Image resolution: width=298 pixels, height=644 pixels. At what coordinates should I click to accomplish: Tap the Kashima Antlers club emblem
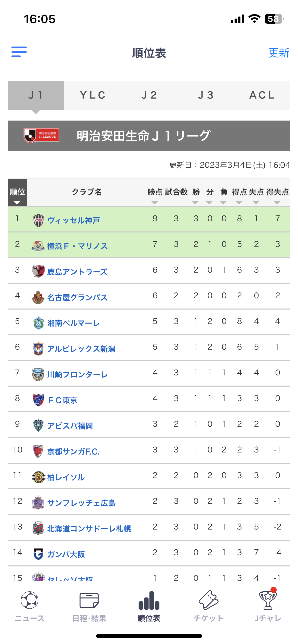click(38, 271)
